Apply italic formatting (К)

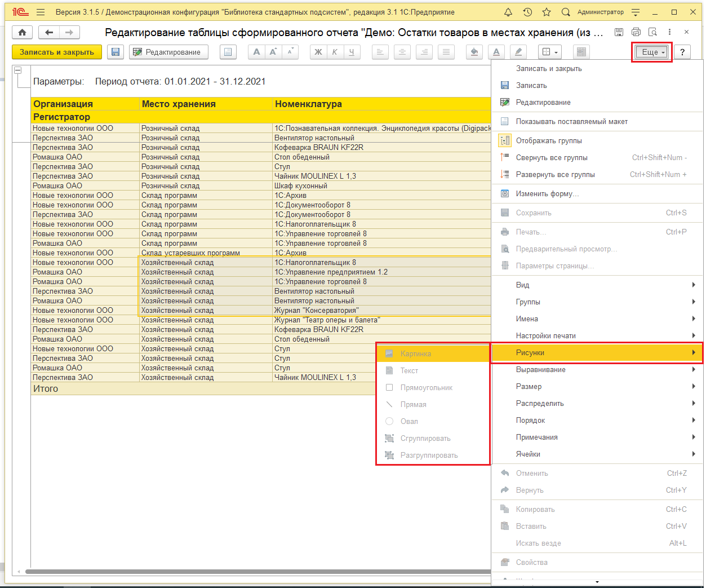[x=335, y=52]
